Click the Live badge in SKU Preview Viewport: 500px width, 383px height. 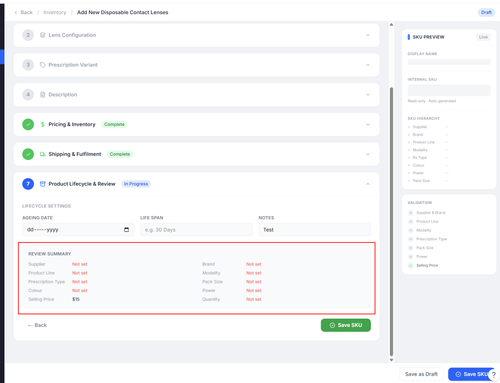483,37
